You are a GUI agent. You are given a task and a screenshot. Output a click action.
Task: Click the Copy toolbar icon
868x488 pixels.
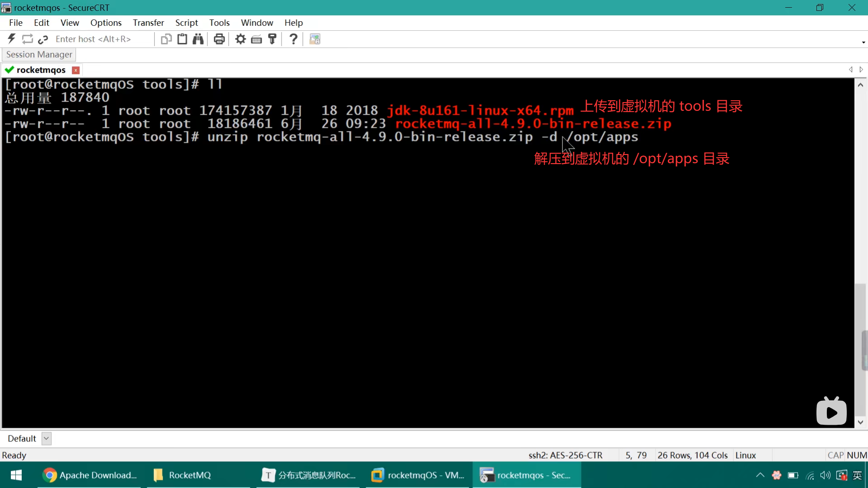(x=166, y=39)
